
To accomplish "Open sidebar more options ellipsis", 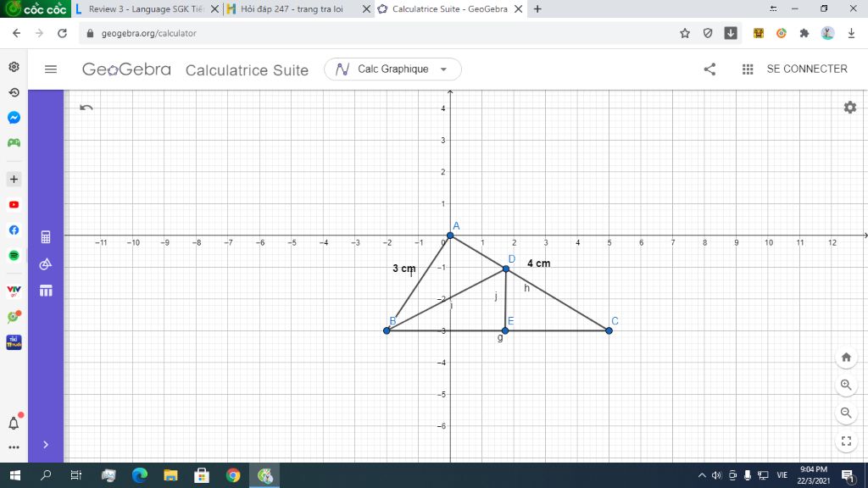I will point(14,447).
